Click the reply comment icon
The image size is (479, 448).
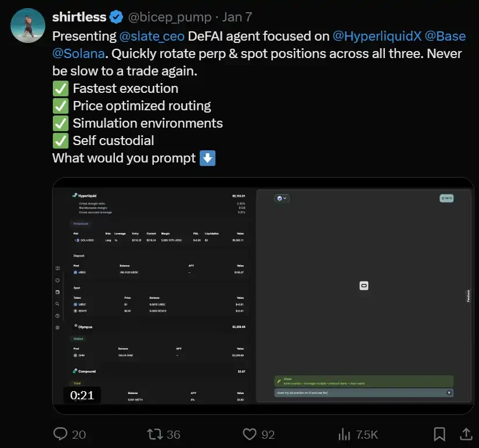[x=61, y=434]
